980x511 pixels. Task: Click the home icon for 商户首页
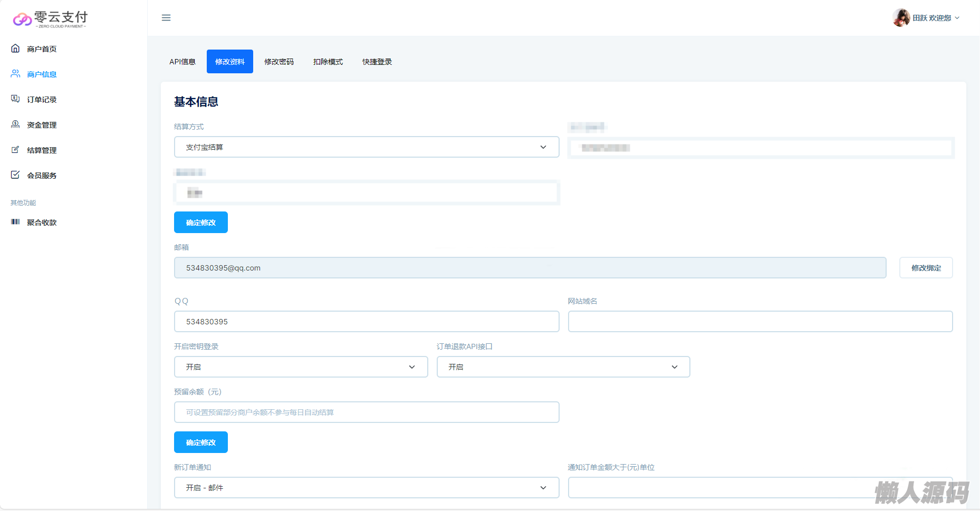click(x=15, y=49)
